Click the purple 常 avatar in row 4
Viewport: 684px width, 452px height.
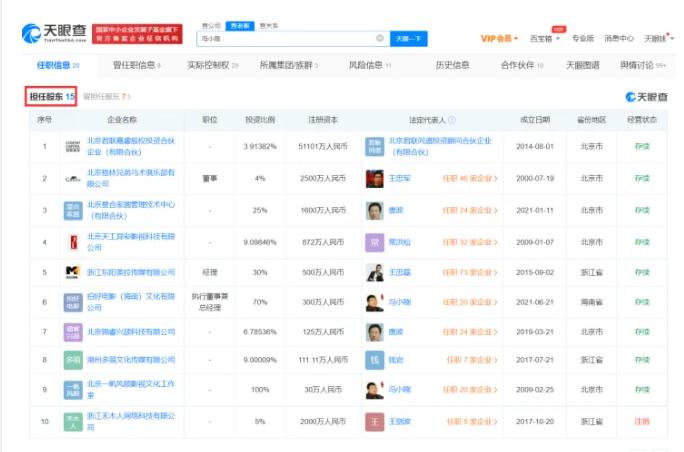pos(375,242)
